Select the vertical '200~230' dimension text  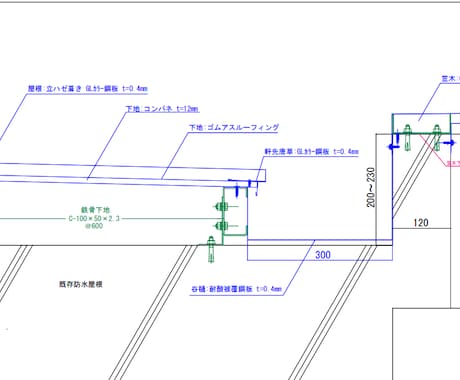371,187
